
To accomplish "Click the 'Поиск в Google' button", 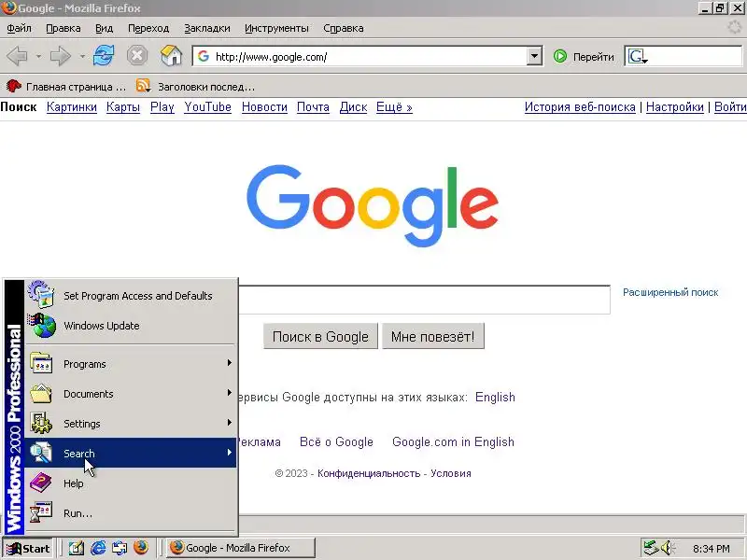I will click(x=320, y=336).
